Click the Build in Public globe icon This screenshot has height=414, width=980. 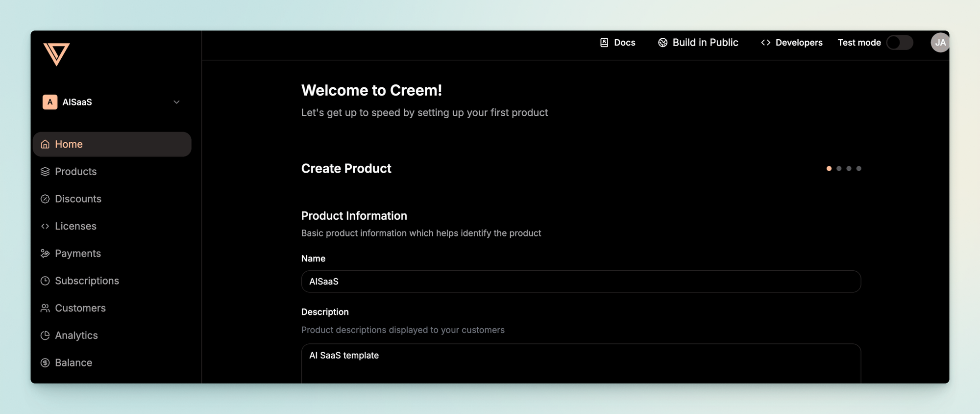click(662, 43)
